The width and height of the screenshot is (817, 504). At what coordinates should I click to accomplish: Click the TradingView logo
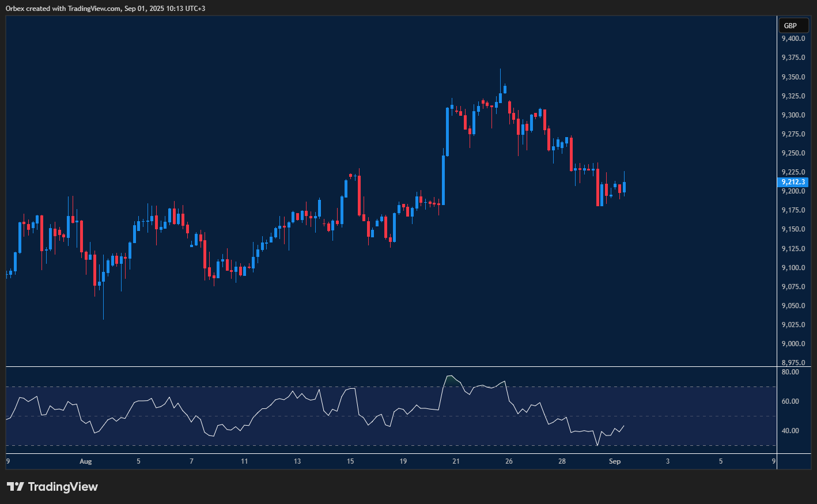coord(53,487)
